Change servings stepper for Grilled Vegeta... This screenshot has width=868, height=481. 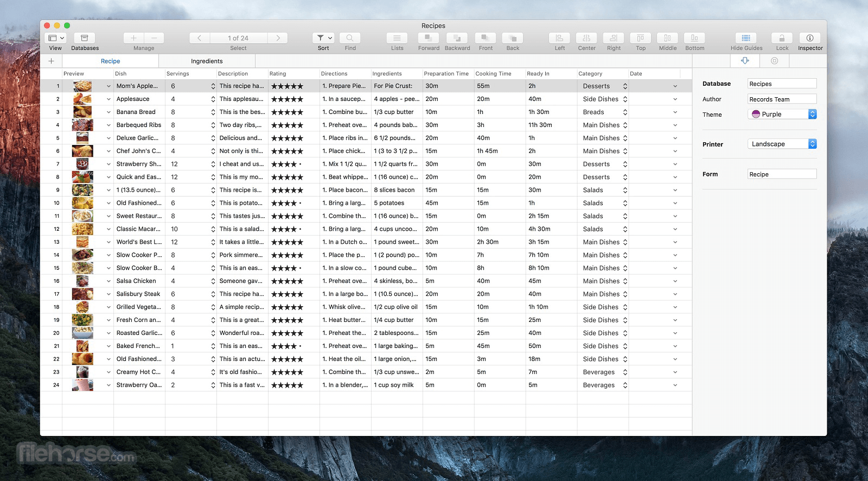(x=213, y=307)
